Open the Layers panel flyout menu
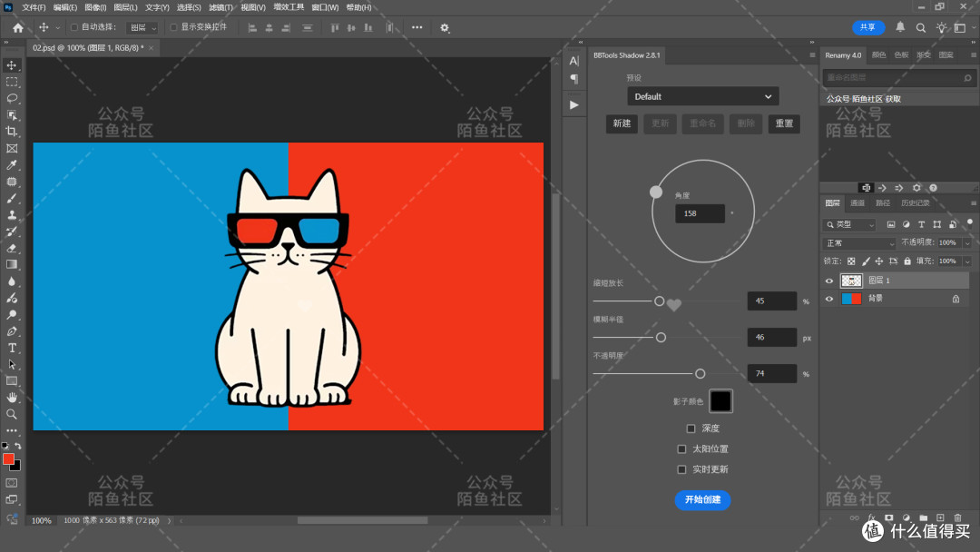Screen dimensions: 980x552 (973, 203)
